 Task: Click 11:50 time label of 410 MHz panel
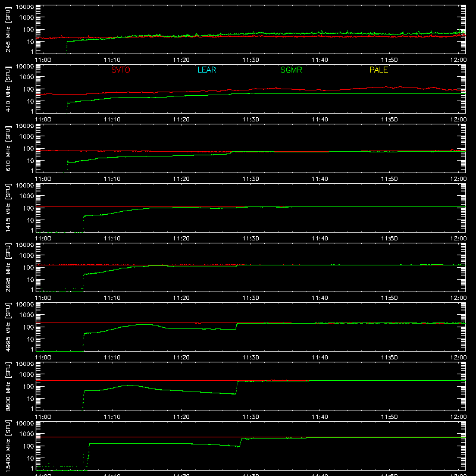pyautogui.click(x=389, y=120)
